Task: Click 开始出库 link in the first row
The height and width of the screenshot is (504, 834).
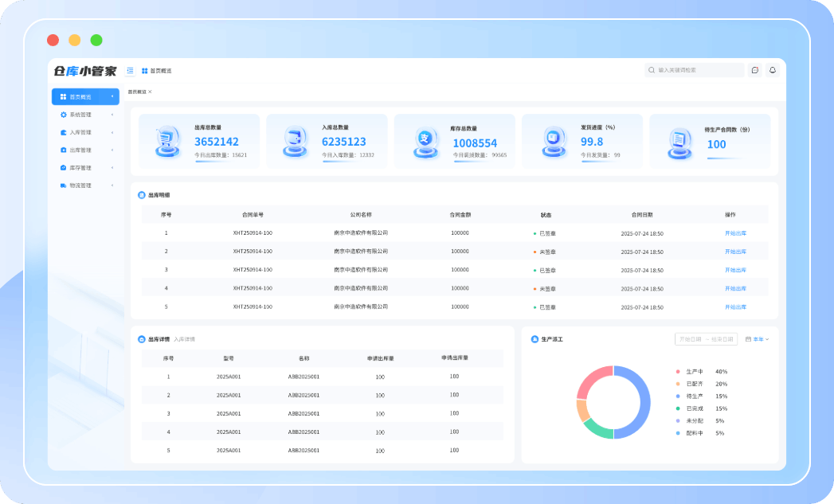Action: [x=734, y=233]
